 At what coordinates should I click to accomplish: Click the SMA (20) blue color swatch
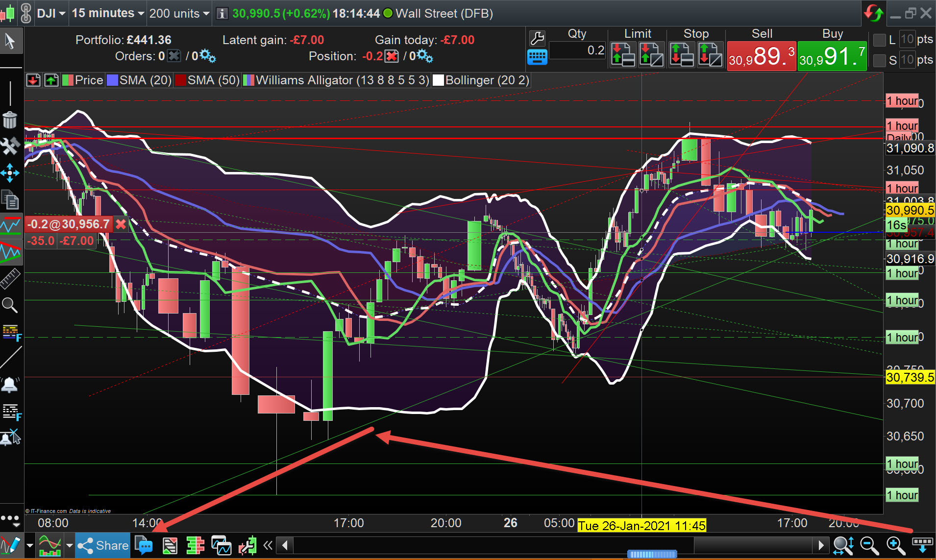pyautogui.click(x=112, y=80)
